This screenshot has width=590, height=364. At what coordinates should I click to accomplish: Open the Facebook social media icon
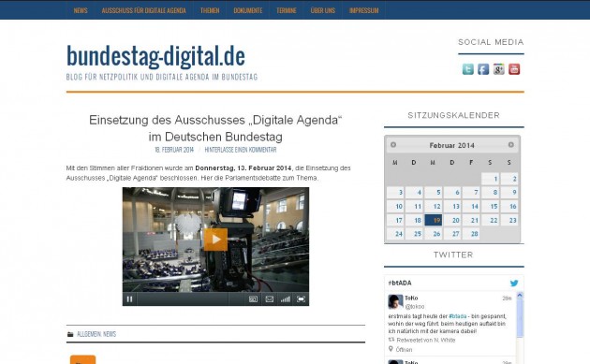coord(483,69)
